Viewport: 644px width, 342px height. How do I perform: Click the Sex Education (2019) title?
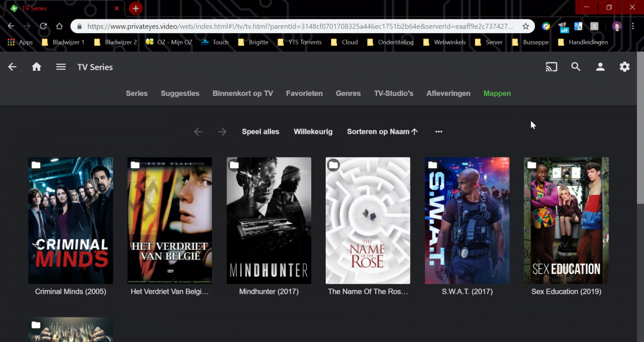566,292
